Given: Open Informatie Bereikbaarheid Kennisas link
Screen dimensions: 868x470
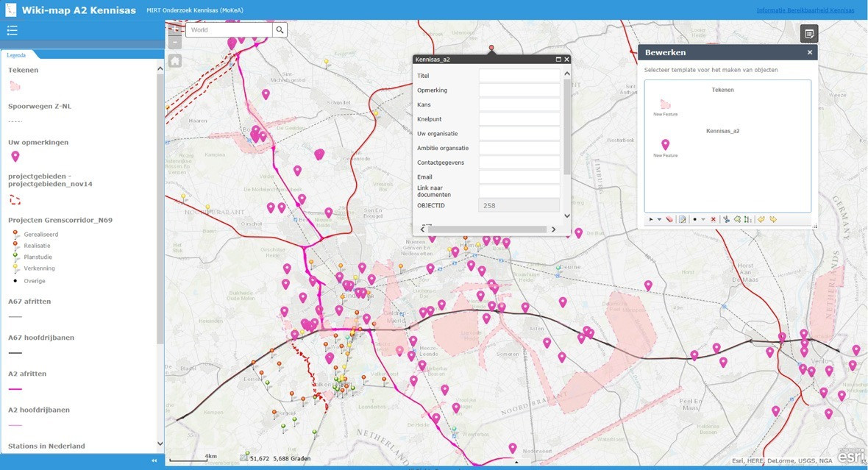Looking at the screenshot, I should click(805, 10).
